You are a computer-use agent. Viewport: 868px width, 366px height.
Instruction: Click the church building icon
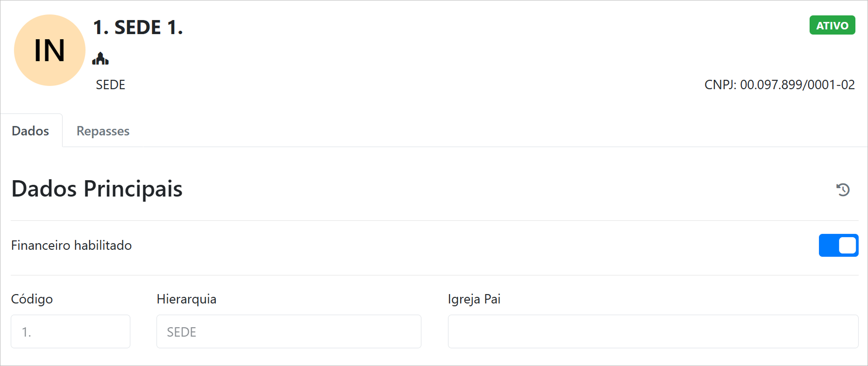point(100,59)
